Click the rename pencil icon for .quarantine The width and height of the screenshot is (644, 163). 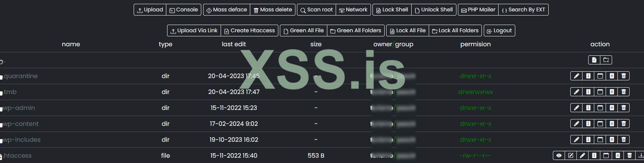[x=576, y=76]
